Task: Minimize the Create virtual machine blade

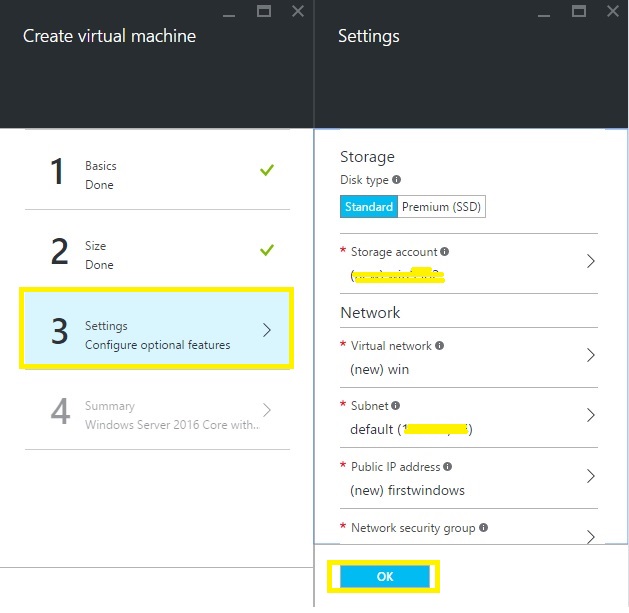Action: tap(230, 11)
